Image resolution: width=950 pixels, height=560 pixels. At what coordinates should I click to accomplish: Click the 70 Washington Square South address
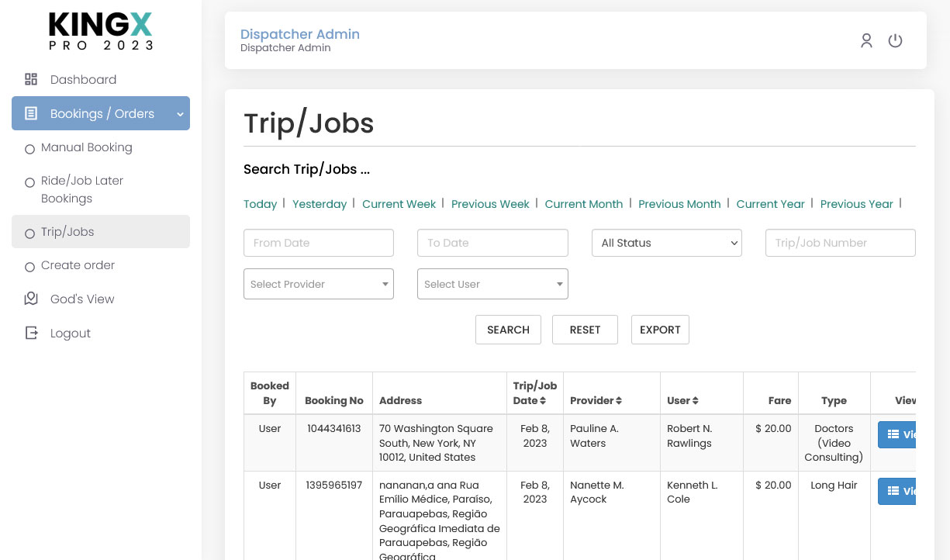point(436,443)
